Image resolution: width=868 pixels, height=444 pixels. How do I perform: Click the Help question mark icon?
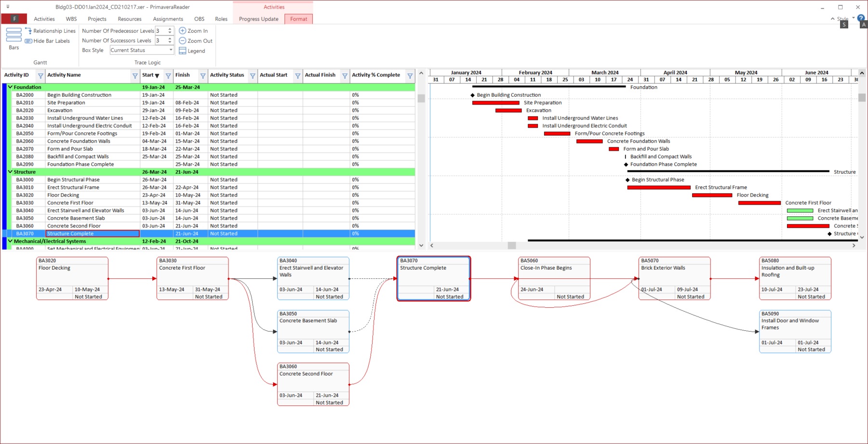click(861, 18)
